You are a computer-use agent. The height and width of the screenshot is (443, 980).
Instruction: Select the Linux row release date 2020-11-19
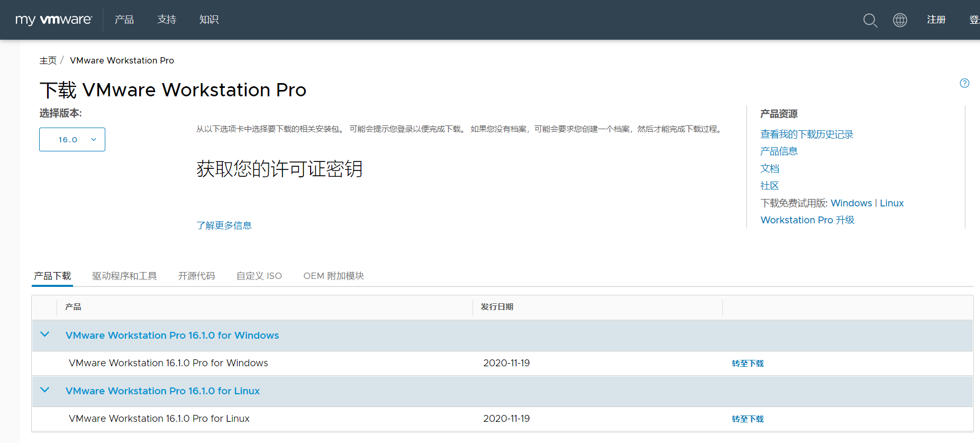(506, 419)
